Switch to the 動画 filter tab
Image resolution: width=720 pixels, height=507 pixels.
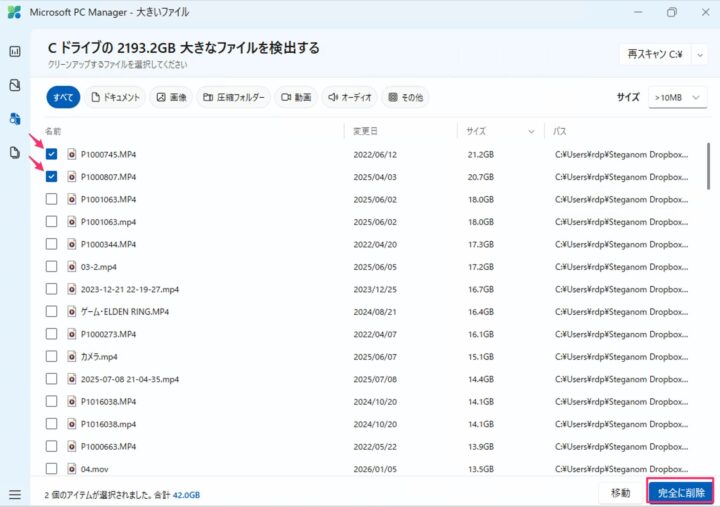(x=296, y=97)
